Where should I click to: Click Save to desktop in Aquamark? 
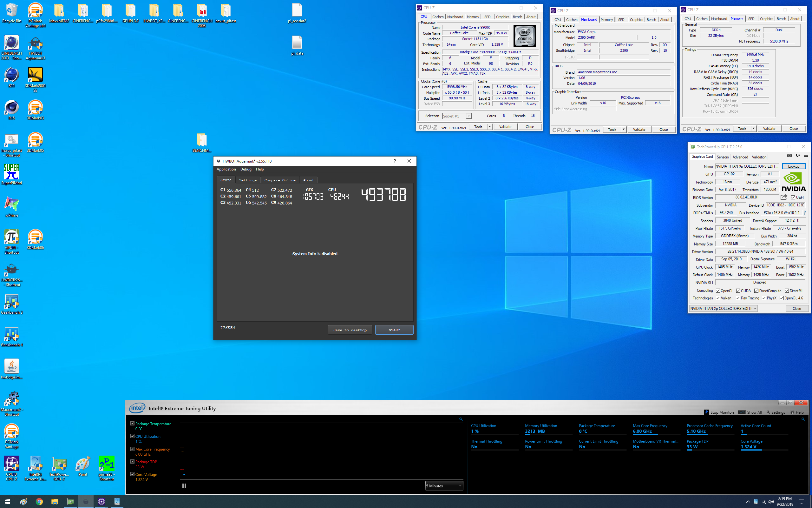click(x=350, y=330)
